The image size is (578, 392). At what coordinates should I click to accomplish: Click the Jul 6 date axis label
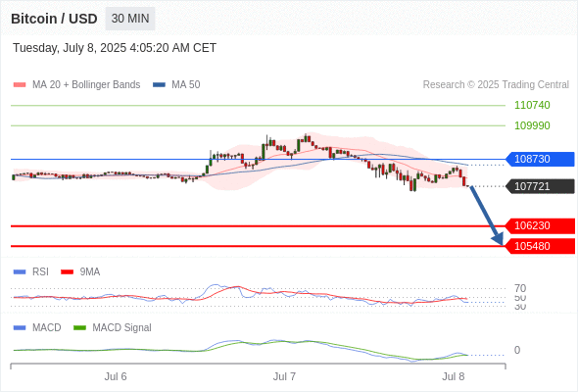(x=116, y=377)
